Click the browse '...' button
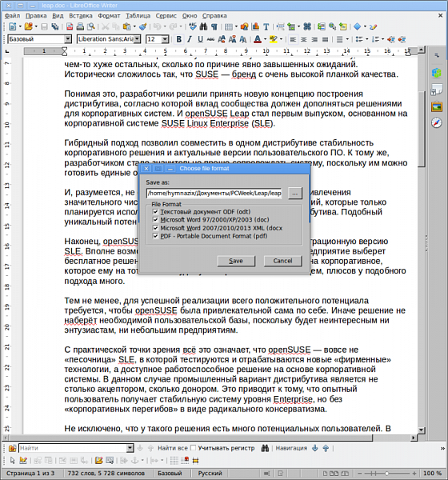 click(x=295, y=194)
